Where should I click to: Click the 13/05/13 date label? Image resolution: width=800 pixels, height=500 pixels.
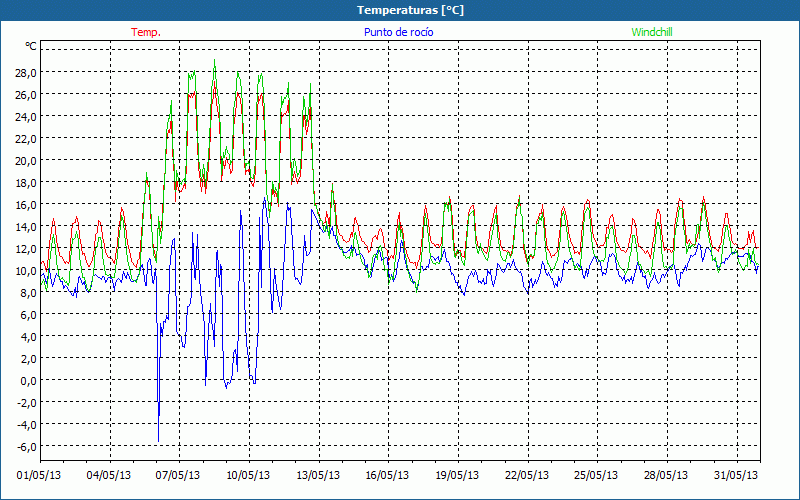[318, 475]
